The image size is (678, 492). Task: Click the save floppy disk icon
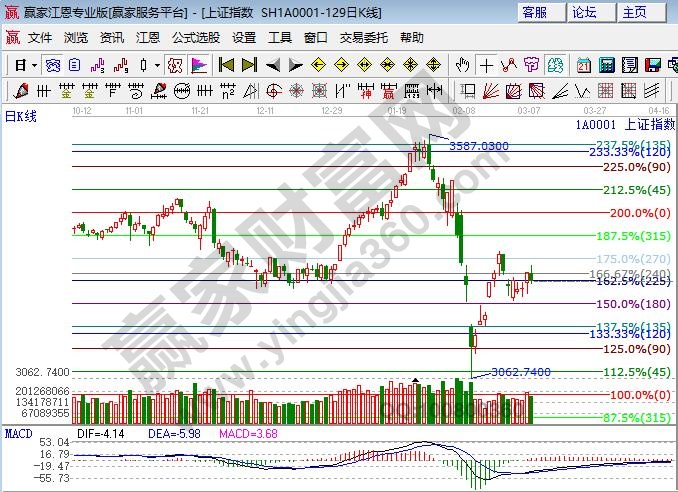click(x=655, y=65)
